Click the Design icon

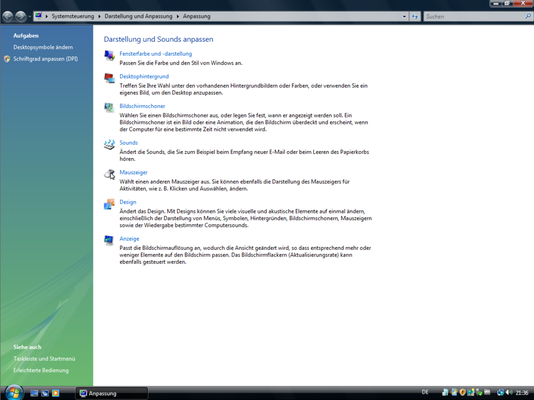[x=109, y=204]
